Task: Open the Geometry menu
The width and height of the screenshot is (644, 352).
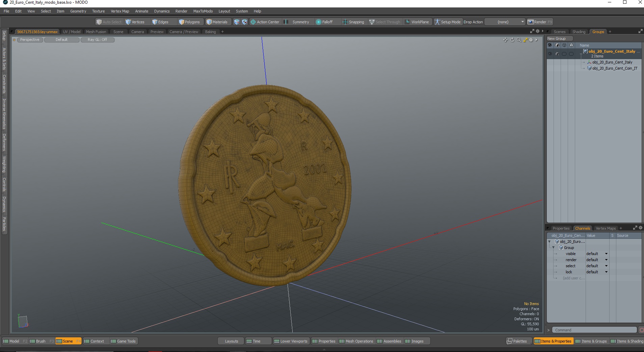Action: pos(78,11)
